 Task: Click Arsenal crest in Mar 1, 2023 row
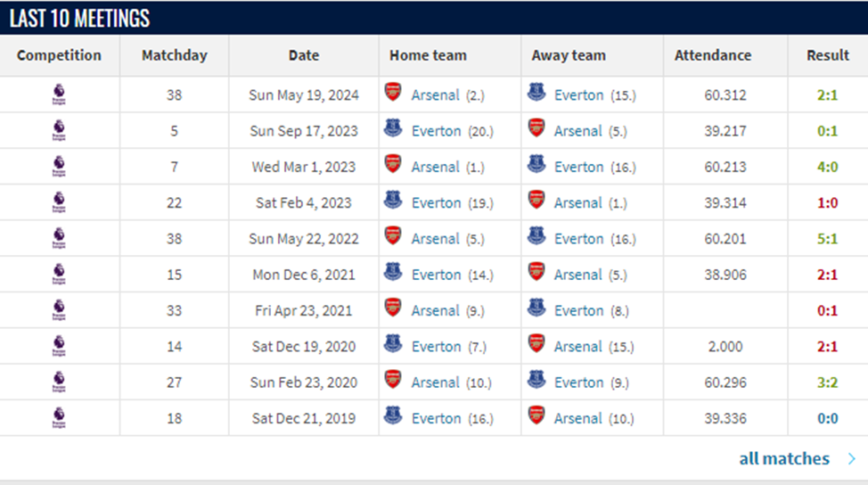(x=393, y=164)
